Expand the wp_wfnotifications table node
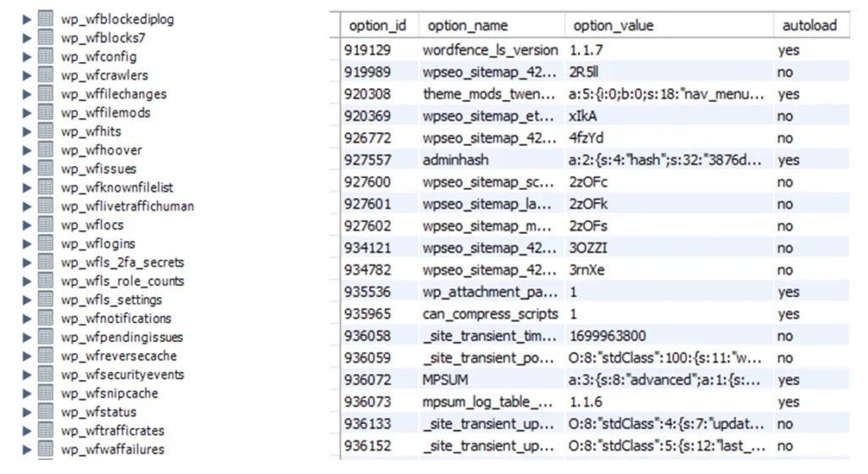Viewport: 868px width, 474px height. (x=26, y=318)
